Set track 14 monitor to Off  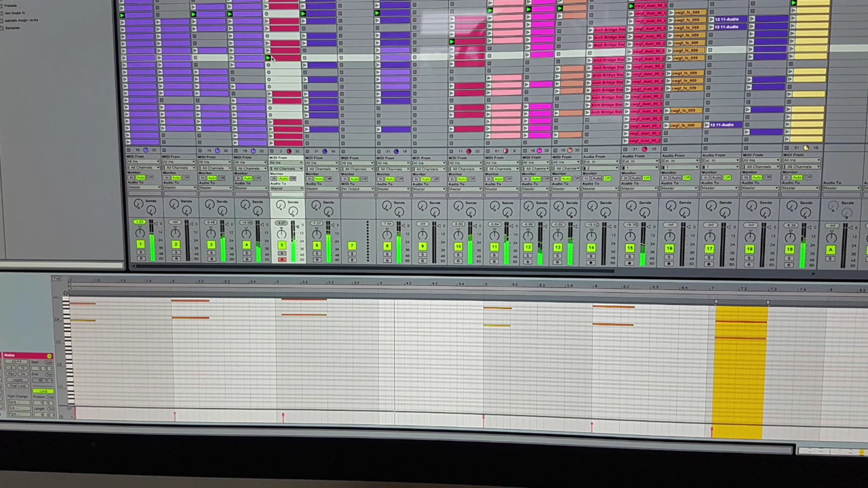click(x=607, y=178)
